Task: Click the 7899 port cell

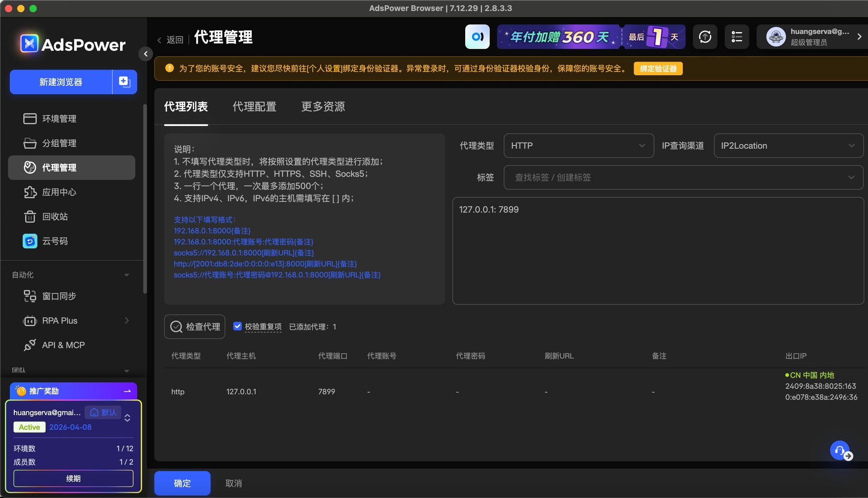Action: pyautogui.click(x=326, y=392)
